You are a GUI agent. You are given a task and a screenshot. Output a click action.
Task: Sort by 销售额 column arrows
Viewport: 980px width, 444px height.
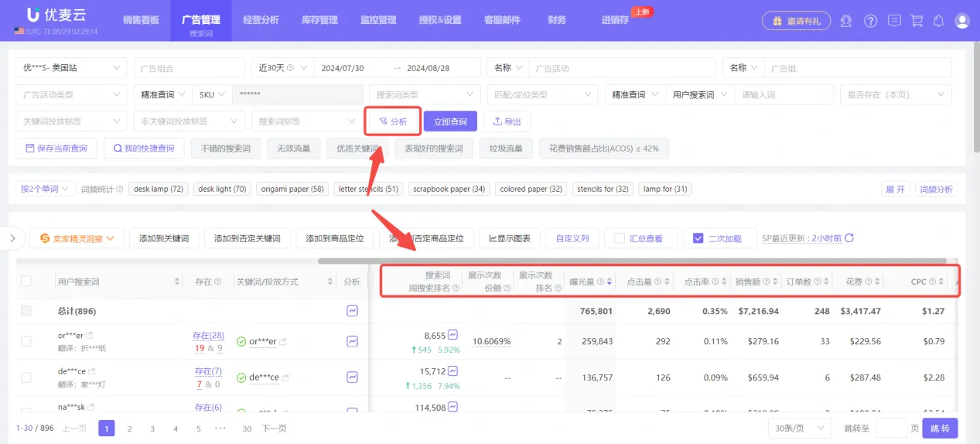pos(773,282)
